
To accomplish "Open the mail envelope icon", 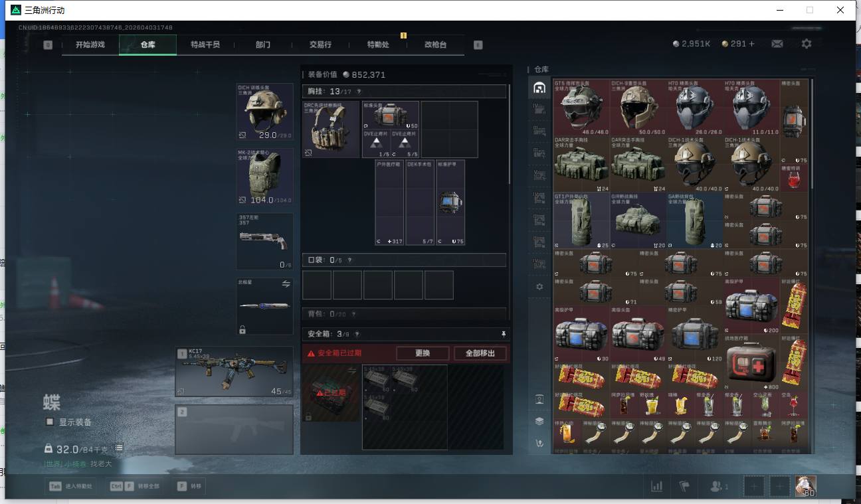I will click(777, 44).
